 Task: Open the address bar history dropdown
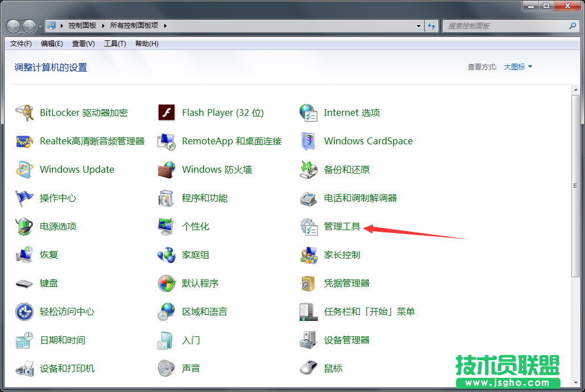pos(417,25)
